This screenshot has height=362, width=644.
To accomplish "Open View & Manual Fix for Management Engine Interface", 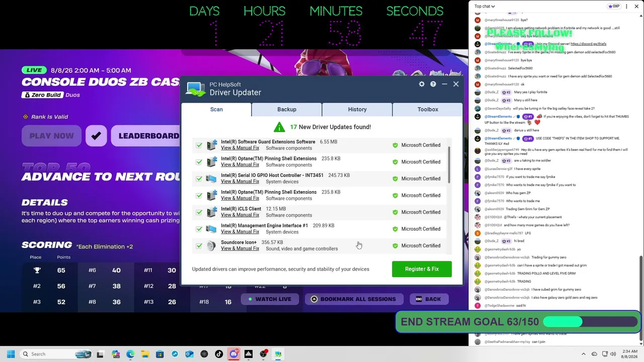I will pos(240,232).
